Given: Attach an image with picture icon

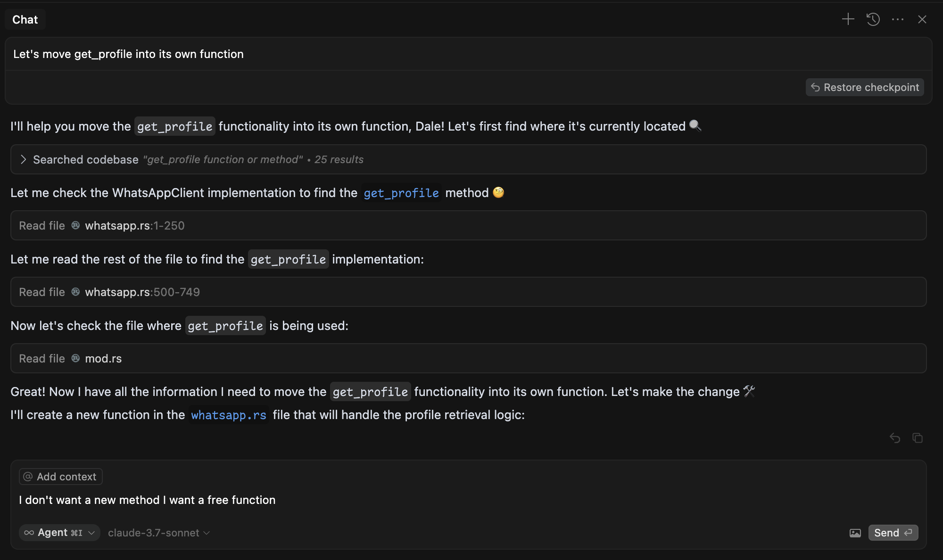Looking at the screenshot, I should point(855,533).
